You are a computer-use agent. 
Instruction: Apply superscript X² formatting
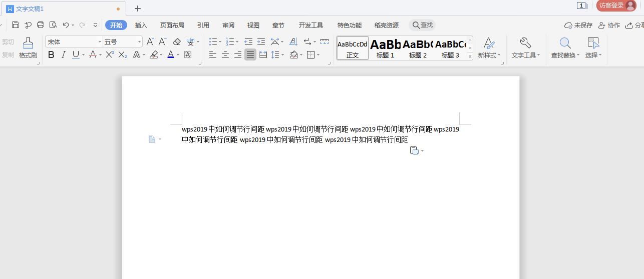tap(110, 54)
